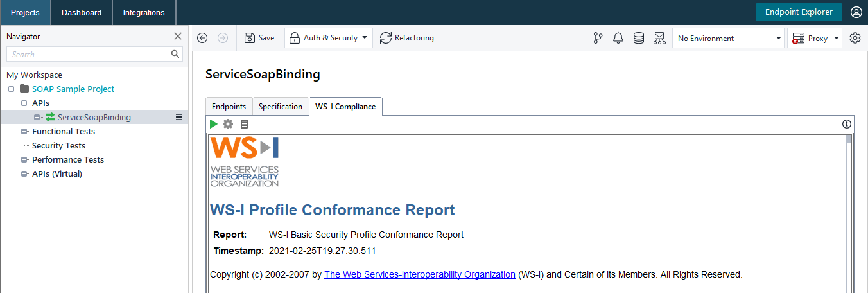This screenshot has width=868, height=293.
Task: Click the source control branch icon
Action: (x=598, y=38)
